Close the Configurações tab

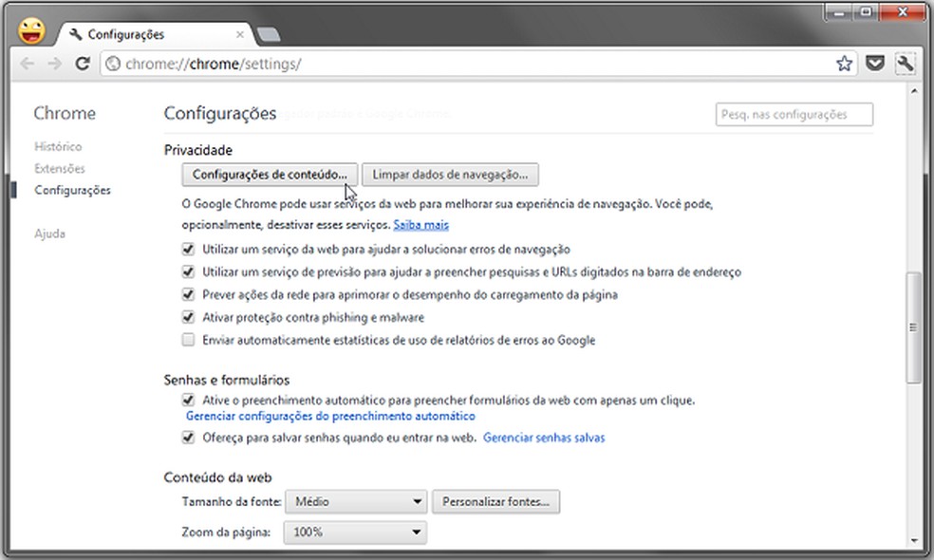[x=240, y=33]
